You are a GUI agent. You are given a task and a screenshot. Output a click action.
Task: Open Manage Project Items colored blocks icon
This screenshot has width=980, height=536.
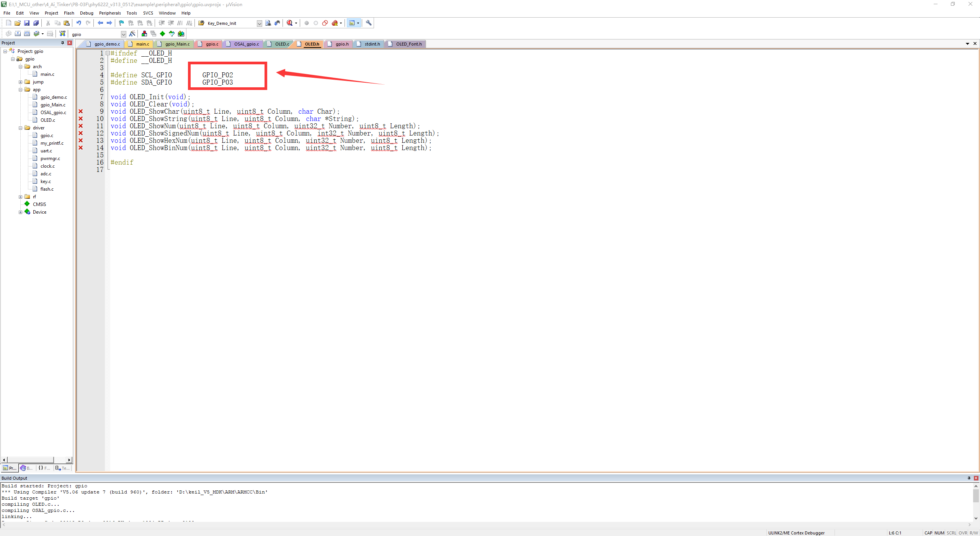point(144,34)
